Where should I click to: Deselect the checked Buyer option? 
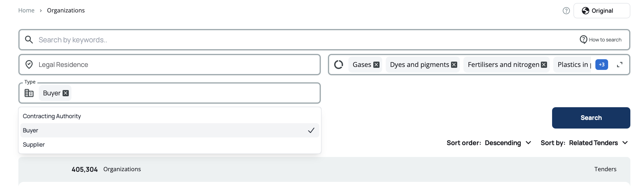tap(170, 130)
